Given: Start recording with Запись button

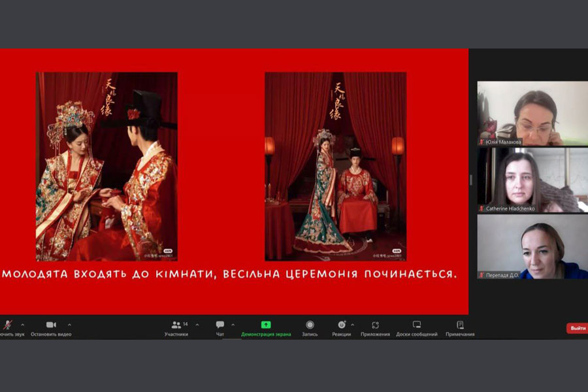Looking at the screenshot, I should (x=310, y=325).
